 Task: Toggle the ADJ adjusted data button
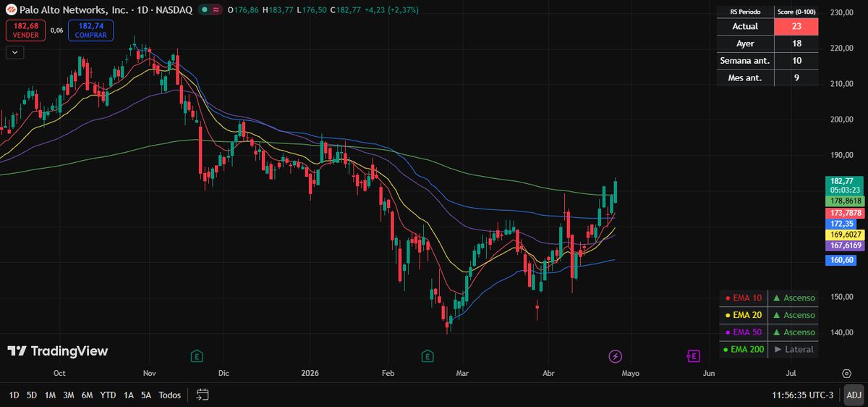(x=854, y=395)
